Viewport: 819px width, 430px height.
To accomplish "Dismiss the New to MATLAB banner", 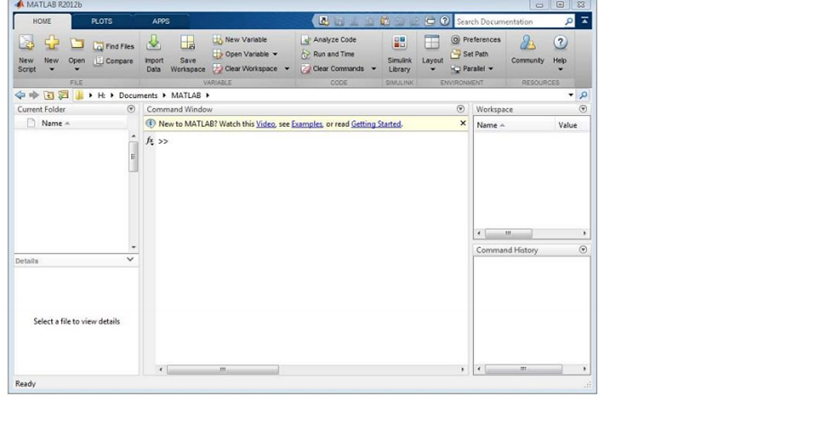I will (x=463, y=123).
